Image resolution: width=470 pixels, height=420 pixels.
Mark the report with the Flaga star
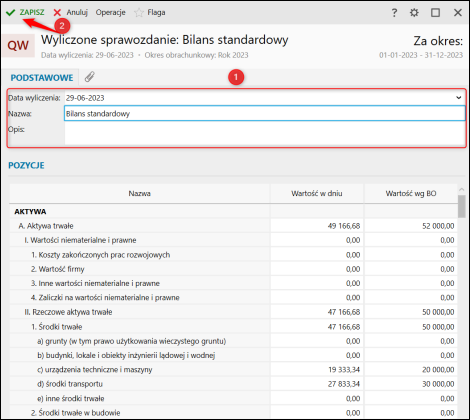click(139, 13)
